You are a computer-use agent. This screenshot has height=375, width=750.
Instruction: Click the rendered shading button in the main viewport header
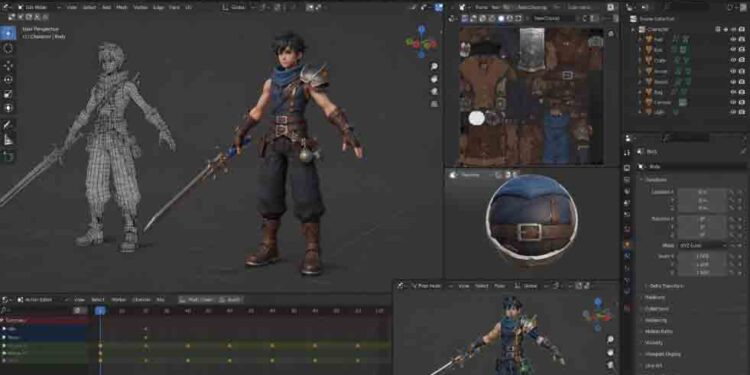439,7
